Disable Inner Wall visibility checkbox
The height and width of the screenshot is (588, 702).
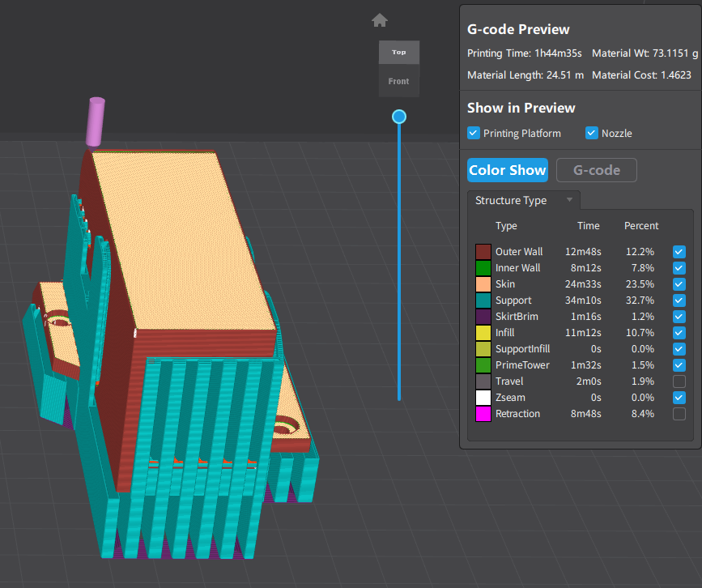pos(679,268)
